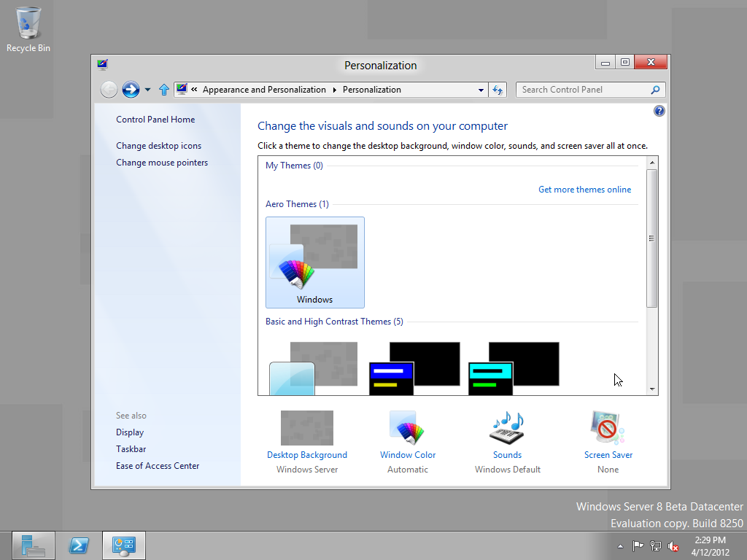Refresh the Personalization page
The height and width of the screenshot is (560, 747).
coord(498,90)
